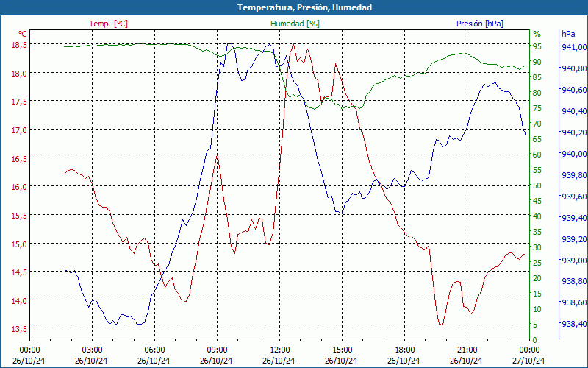Click the '55' humidity axis value
588x368 pixels.
pos(537,170)
